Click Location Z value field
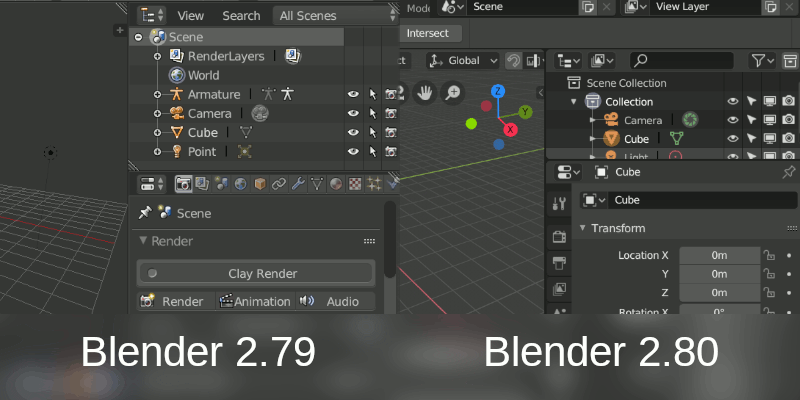 pos(719,292)
